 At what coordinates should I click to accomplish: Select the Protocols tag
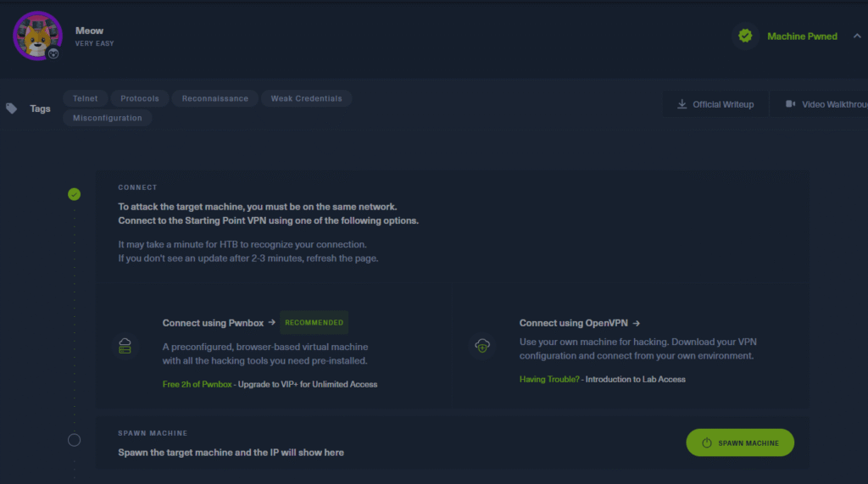click(x=140, y=98)
